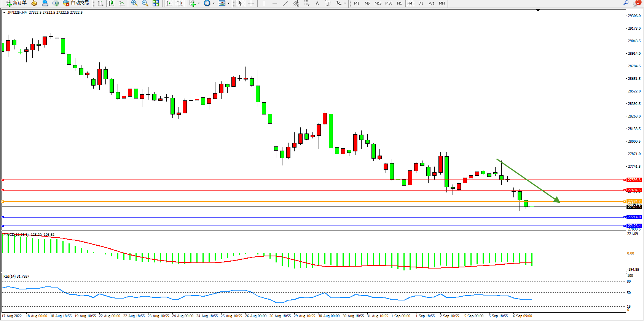Toggle chart auto scroll
Screen dimensions: 644x321
click(169, 3)
